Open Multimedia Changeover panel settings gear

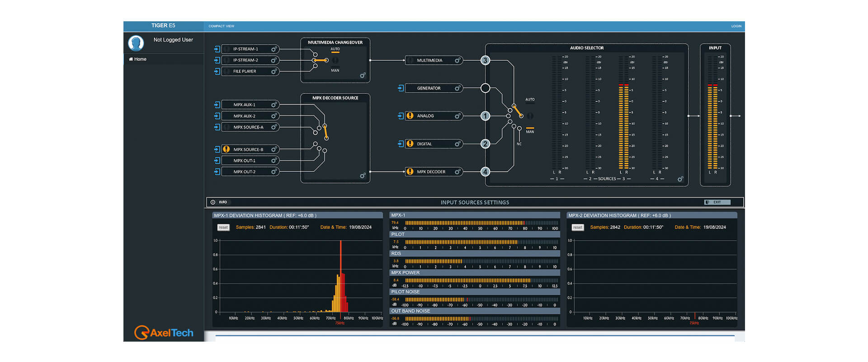(363, 76)
